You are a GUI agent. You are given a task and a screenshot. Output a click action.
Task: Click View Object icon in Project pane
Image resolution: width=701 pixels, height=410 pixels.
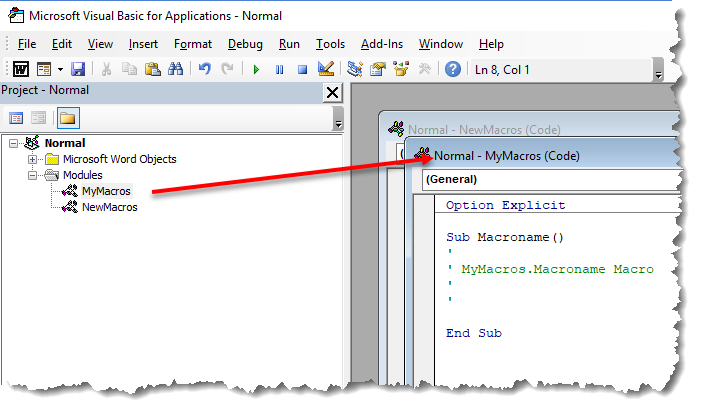coord(38,118)
